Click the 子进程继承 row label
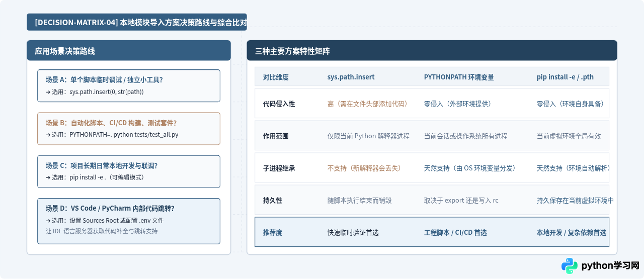Screen dimensions: 644x279 click(x=279, y=168)
